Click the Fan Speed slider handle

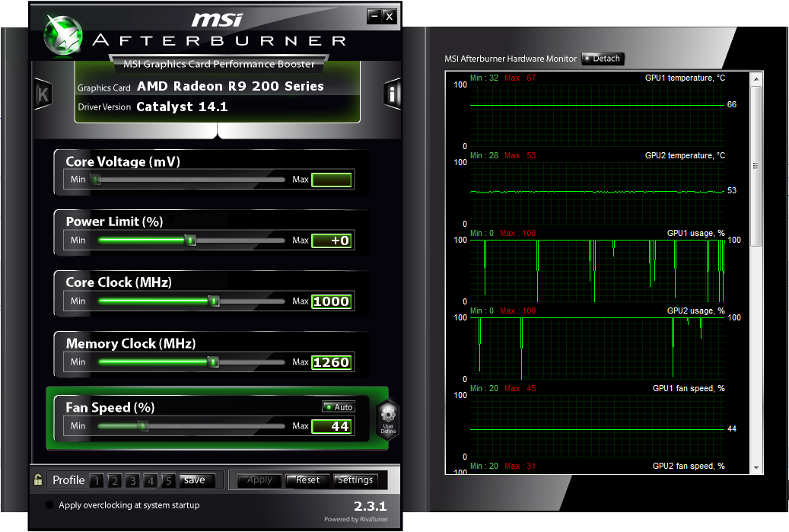pyautogui.click(x=143, y=425)
